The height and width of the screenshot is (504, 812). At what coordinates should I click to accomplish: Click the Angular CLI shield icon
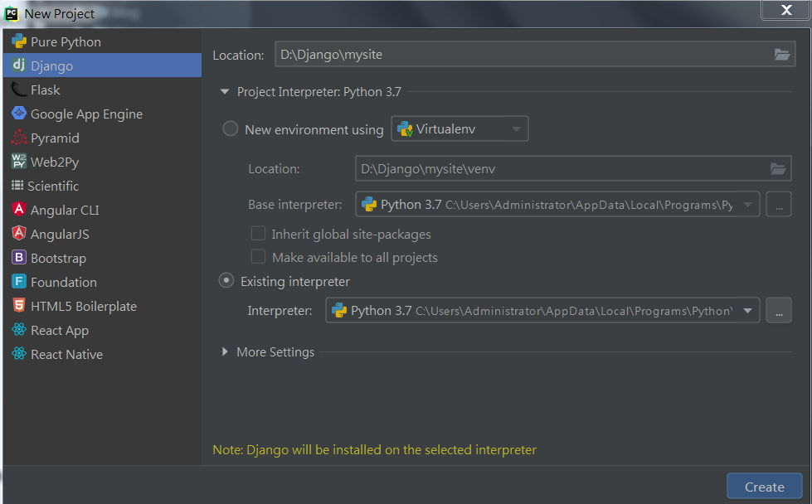click(x=18, y=209)
